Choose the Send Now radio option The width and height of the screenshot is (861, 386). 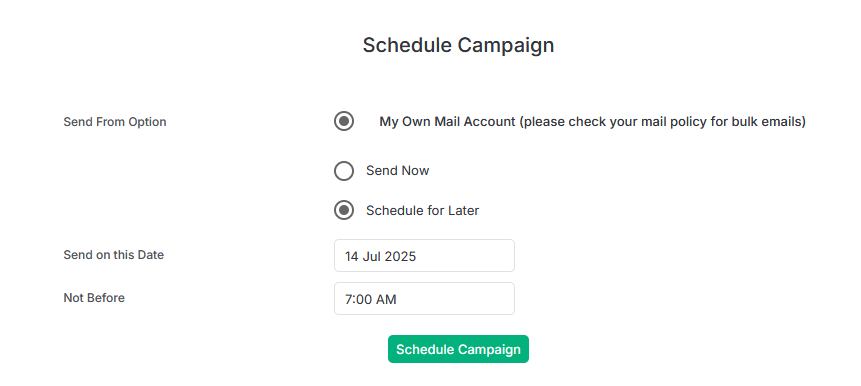click(344, 171)
